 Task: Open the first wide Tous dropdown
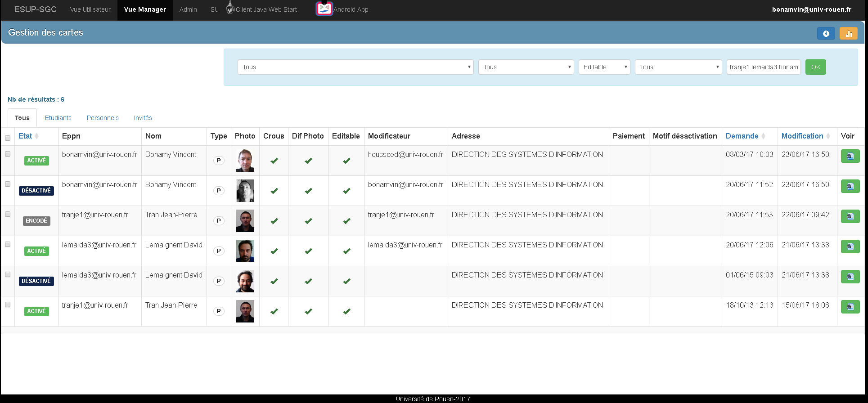click(x=355, y=67)
